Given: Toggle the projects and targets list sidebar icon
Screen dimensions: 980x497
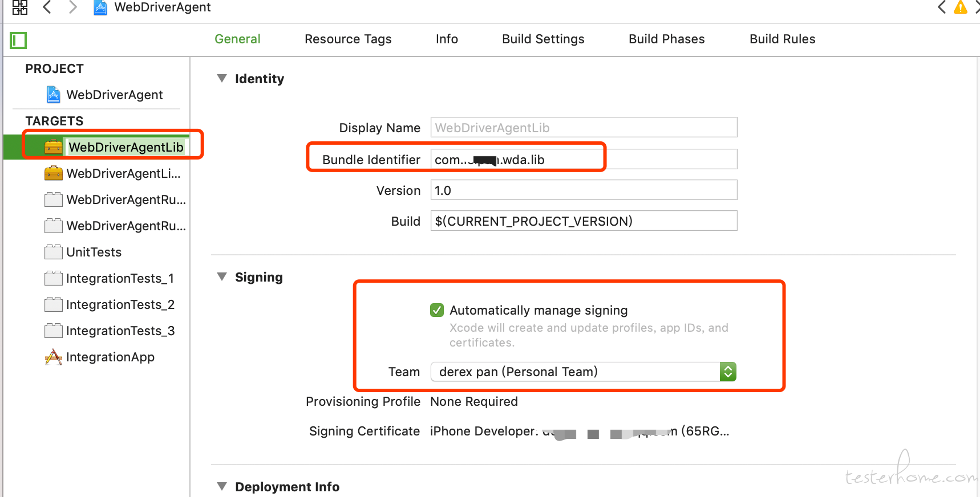Looking at the screenshot, I should [x=18, y=40].
